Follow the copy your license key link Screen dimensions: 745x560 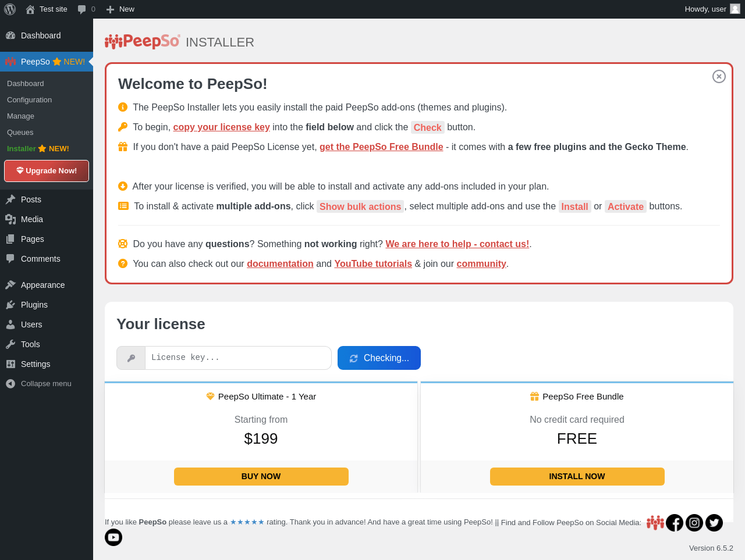pos(221,127)
